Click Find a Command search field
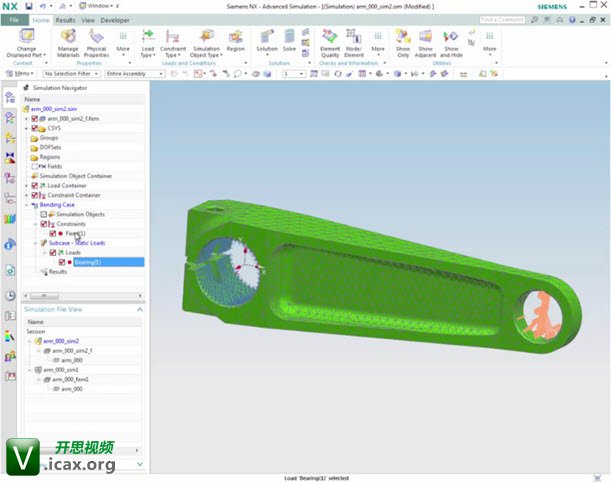This screenshot has width=611, height=482. pyautogui.click(x=502, y=20)
